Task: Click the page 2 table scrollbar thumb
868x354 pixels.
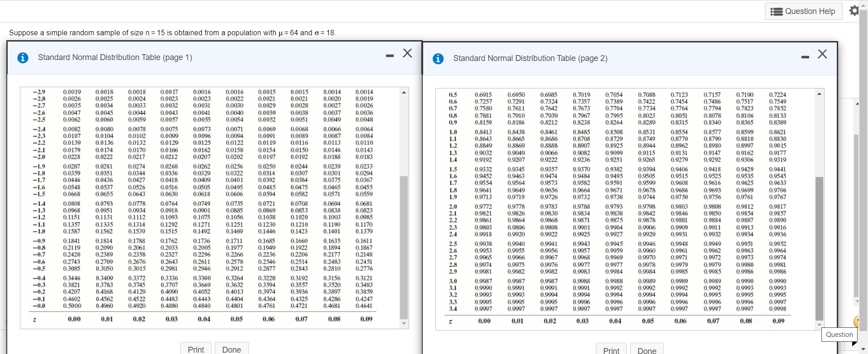Action: point(819,249)
